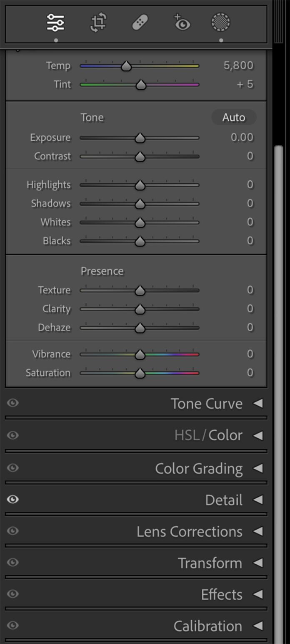Expand the Transform panel
The height and width of the screenshot is (644, 290).
tap(257, 562)
